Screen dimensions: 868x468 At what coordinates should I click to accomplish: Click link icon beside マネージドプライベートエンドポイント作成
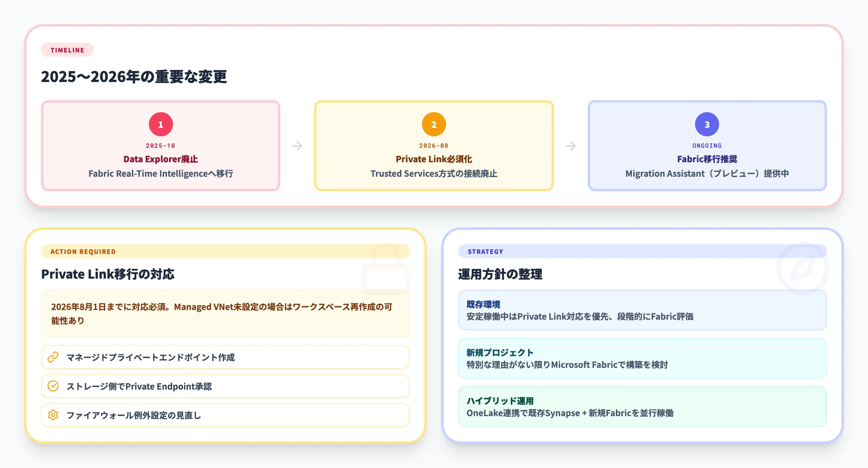point(53,357)
